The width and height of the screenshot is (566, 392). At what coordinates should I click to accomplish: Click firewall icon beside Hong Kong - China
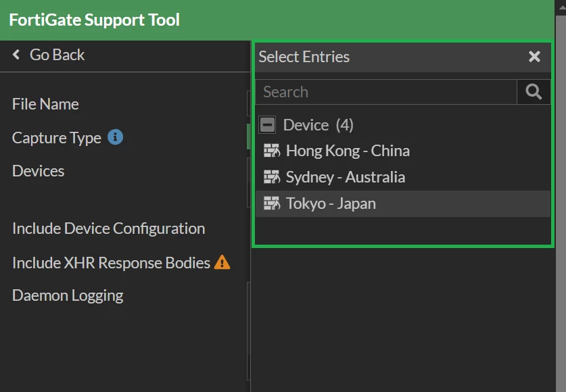272,151
